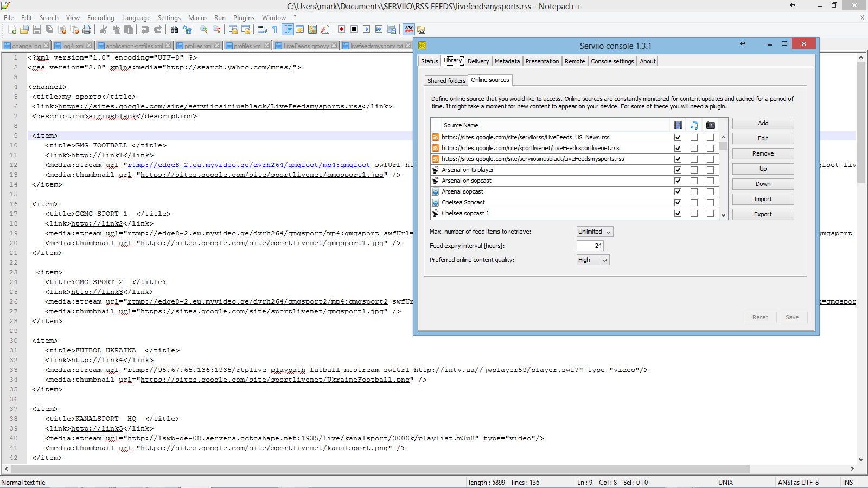Zoom out using the magnifier minus icon
Image resolution: width=868 pixels, height=488 pixels.
(216, 29)
